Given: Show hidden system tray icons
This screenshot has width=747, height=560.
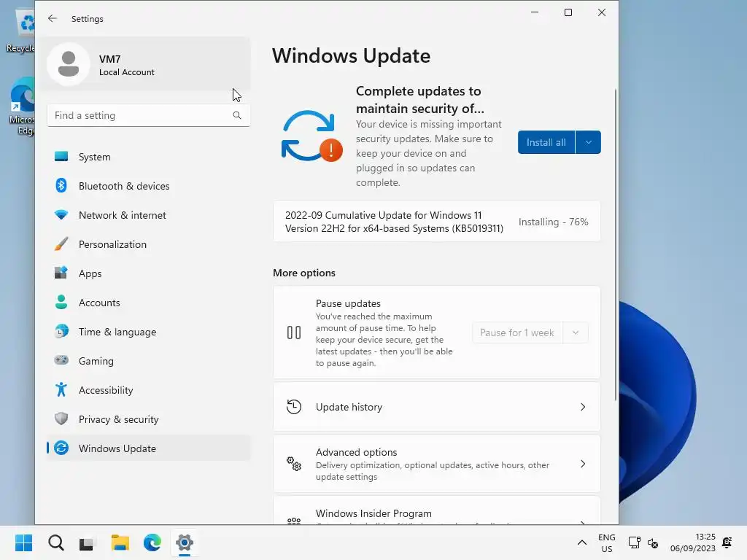Looking at the screenshot, I should pyautogui.click(x=581, y=542).
